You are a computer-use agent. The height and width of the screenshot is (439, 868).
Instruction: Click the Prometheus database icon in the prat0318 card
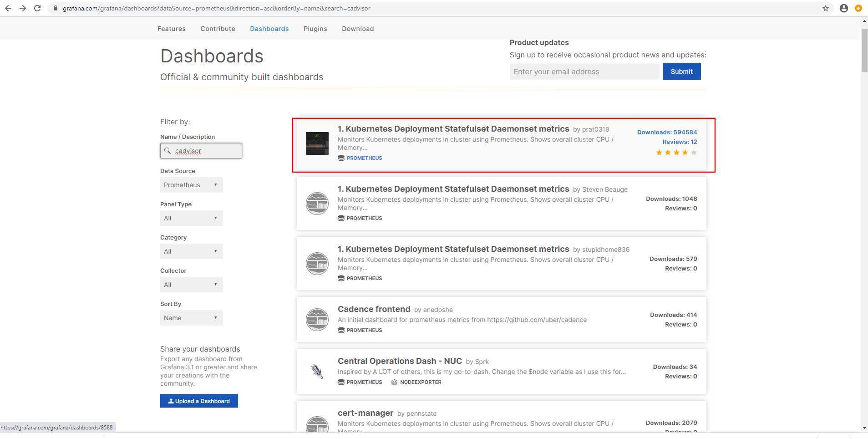pyautogui.click(x=341, y=158)
